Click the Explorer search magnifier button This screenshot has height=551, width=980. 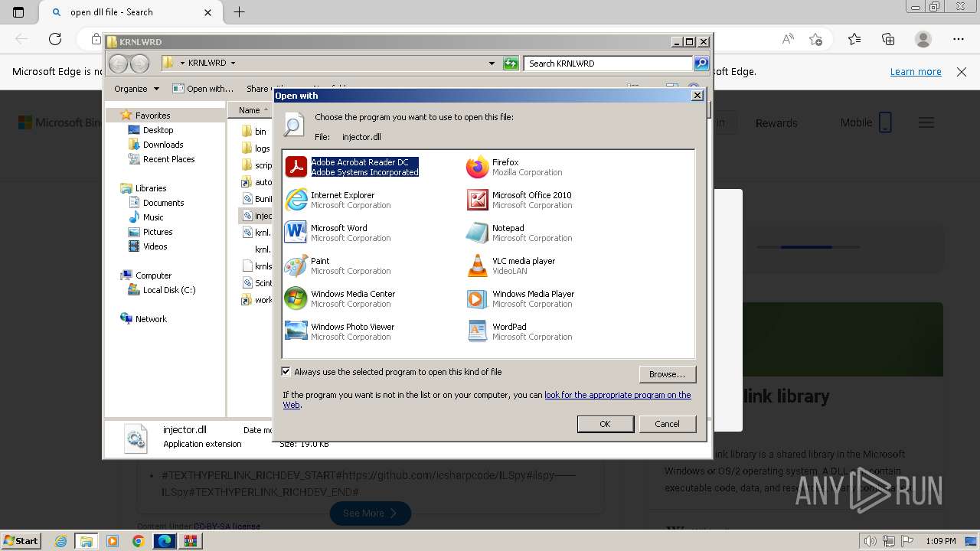click(x=701, y=64)
